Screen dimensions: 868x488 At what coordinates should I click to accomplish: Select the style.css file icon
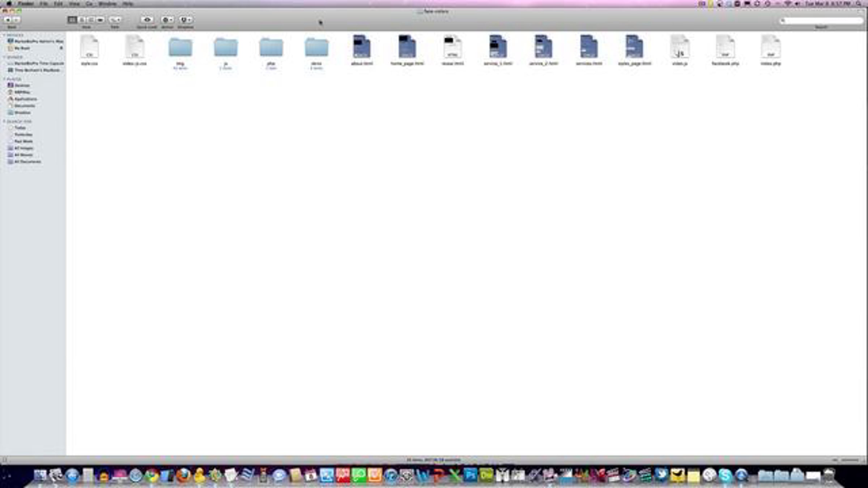[89, 47]
